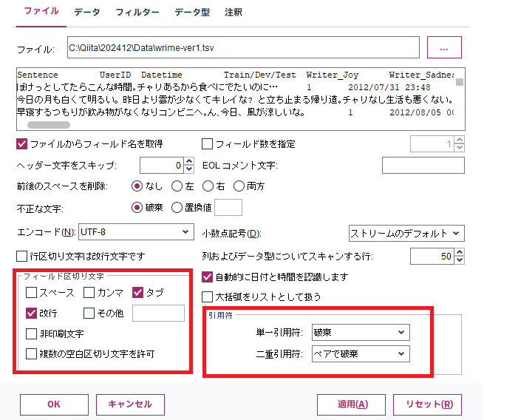This screenshot has height=420, width=518.
Task: Open the エンコード UTF-8 dropdown
Action: tap(136, 232)
